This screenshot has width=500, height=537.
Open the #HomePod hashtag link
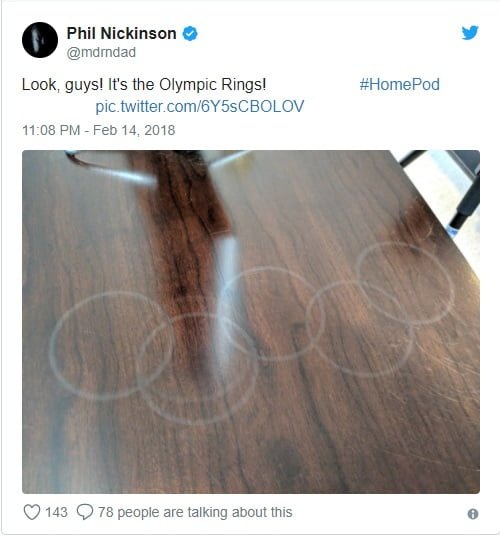coord(399,85)
